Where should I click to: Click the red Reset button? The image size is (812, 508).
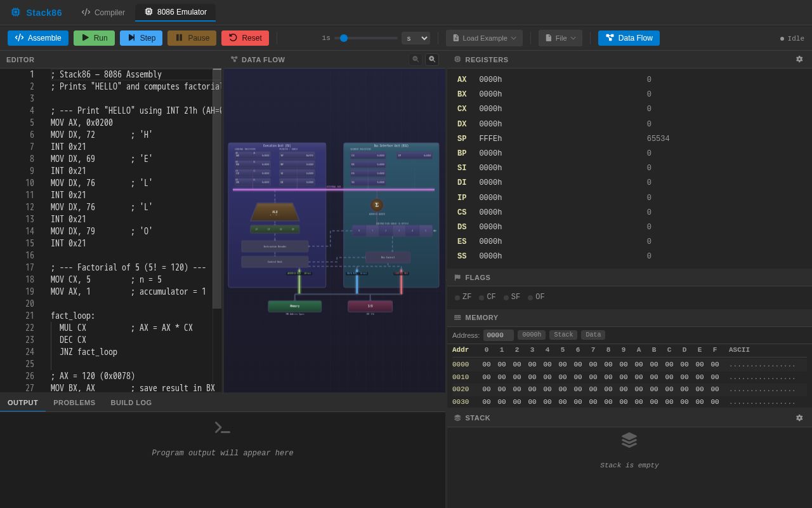tap(245, 38)
